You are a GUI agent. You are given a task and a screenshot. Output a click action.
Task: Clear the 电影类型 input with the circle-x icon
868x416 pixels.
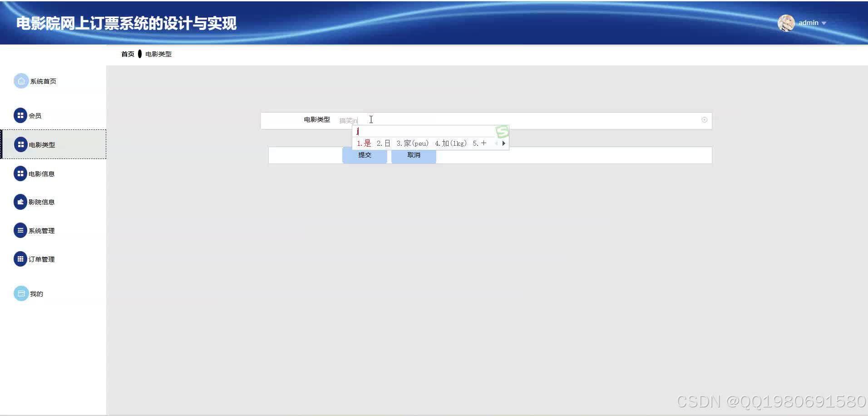pyautogui.click(x=704, y=120)
